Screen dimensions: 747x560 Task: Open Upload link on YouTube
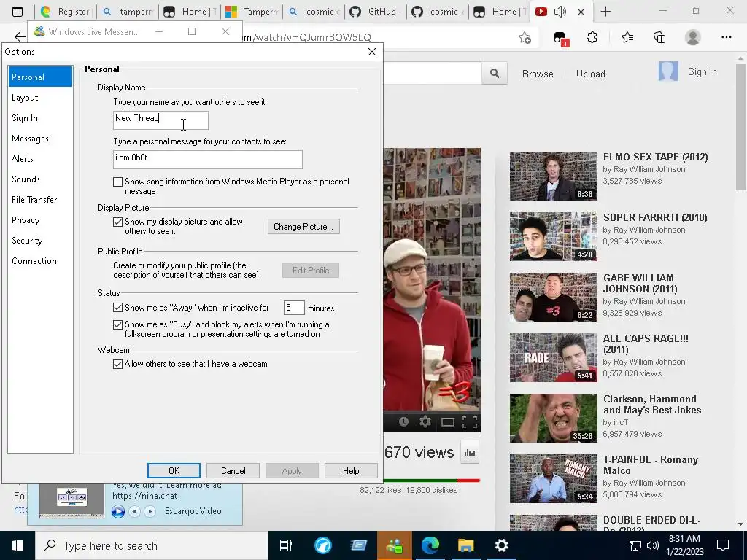coord(590,74)
